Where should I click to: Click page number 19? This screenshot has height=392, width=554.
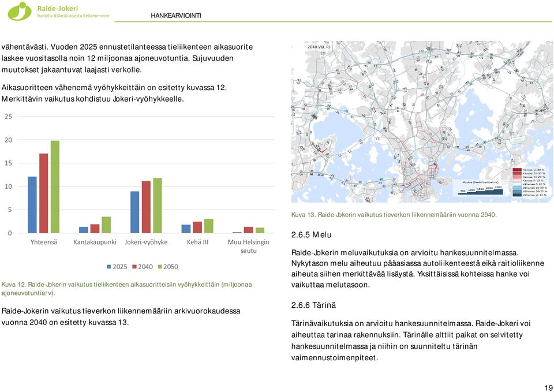click(x=548, y=388)
